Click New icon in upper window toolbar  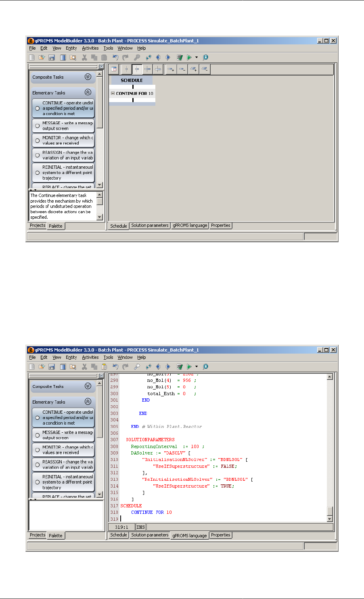[x=32, y=58]
